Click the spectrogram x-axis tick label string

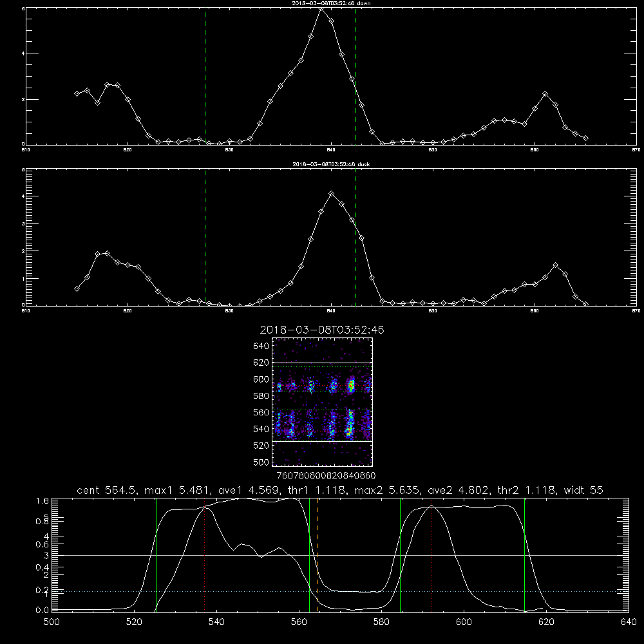(x=326, y=476)
